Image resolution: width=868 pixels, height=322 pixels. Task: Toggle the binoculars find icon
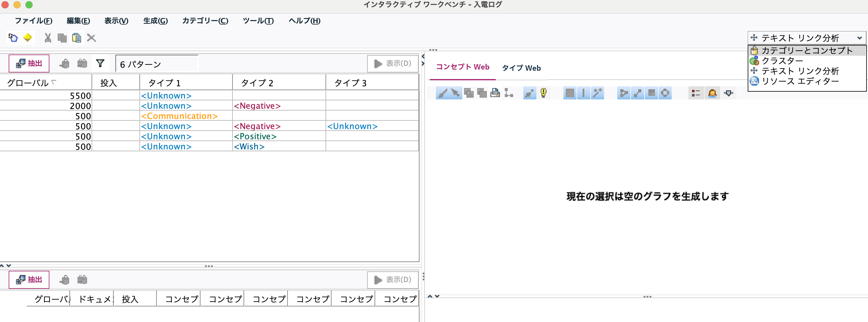[x=82, y=63]
